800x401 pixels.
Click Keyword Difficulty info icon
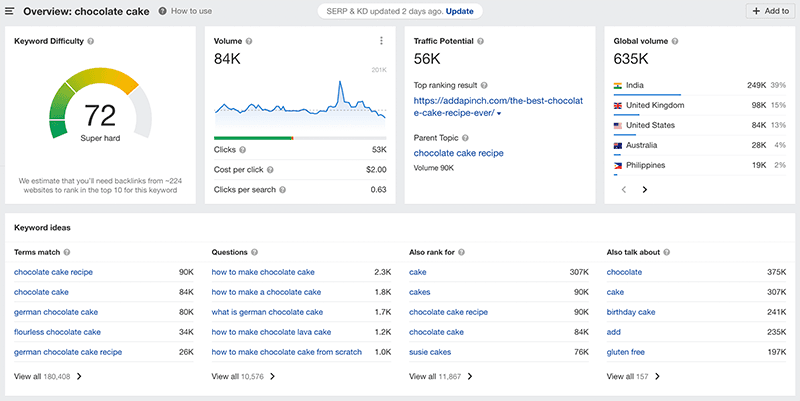(90, 41)
